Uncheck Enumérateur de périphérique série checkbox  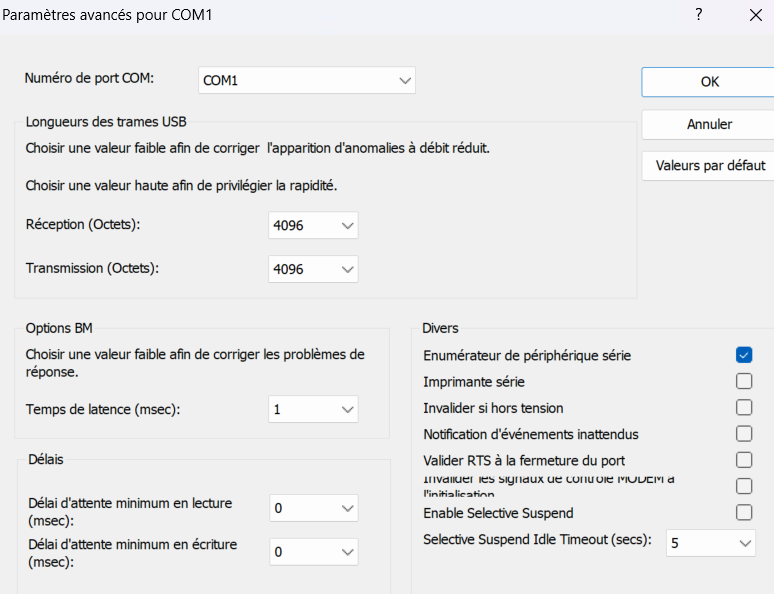[x=743, y=355]
